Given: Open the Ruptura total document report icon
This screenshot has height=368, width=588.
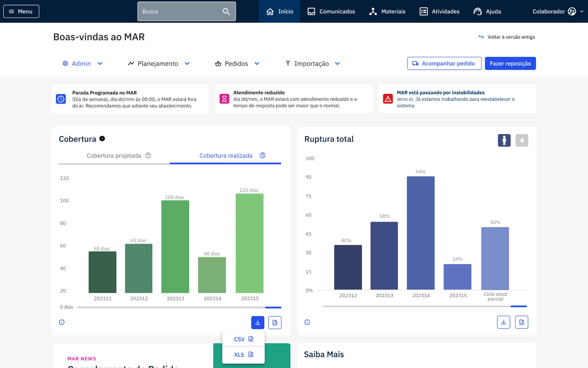Looking at the screenshot, I should (x=522, y=322).
